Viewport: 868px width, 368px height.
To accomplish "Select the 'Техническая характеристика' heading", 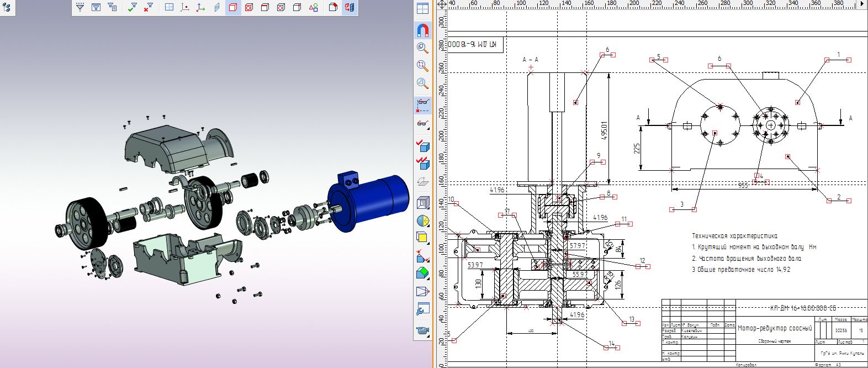I will (x=734, y=236).
